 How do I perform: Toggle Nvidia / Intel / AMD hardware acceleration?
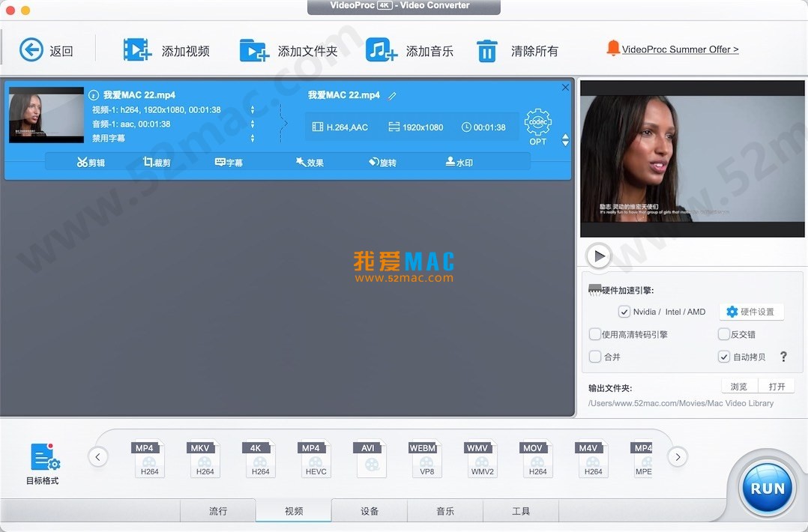[x=624, y=312]
